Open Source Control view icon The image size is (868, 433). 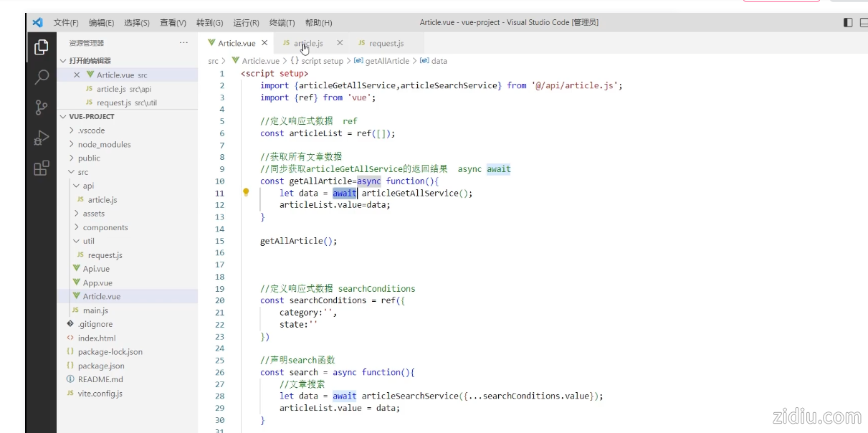coord(42,108)
